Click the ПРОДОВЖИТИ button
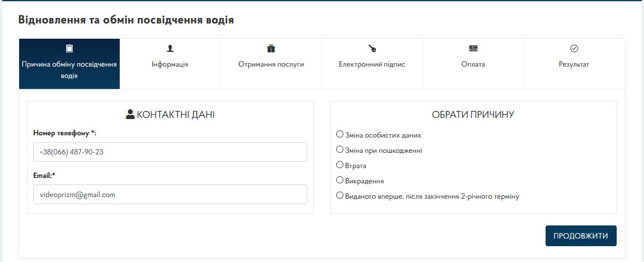Image resolution: width=644 pixels, height=262 pixels. (x=581, y=236)
